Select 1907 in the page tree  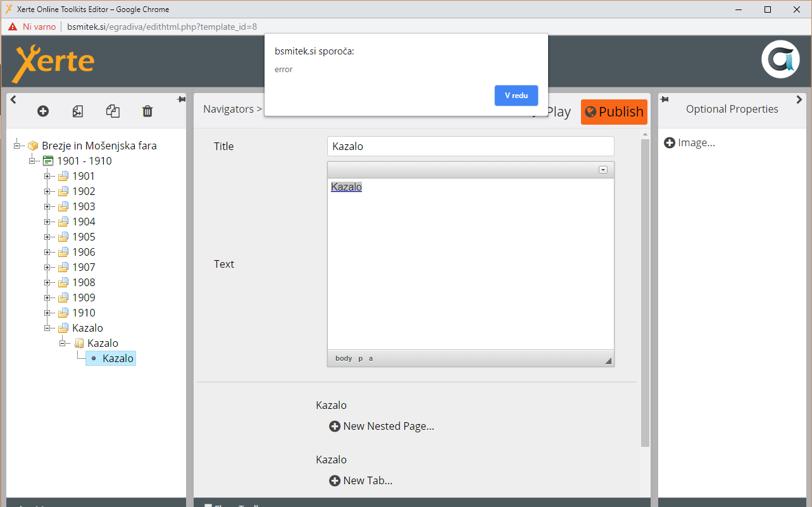[84, 267]
